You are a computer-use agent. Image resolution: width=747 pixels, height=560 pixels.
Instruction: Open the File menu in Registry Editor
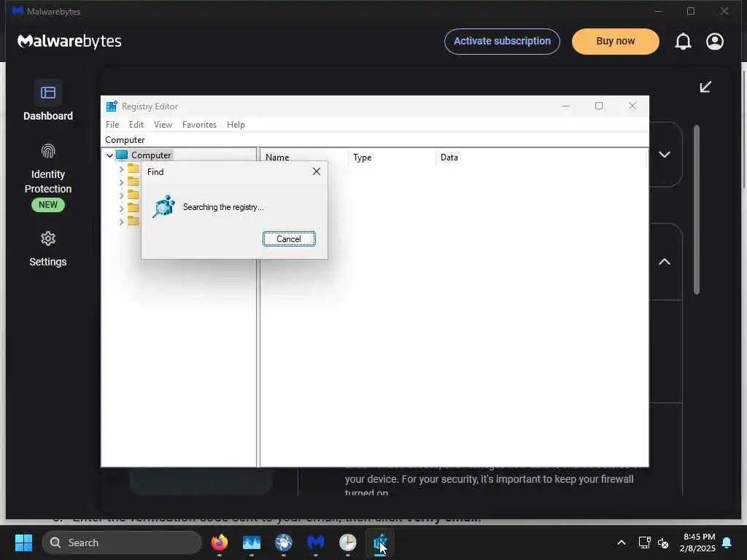pos(112,124)
